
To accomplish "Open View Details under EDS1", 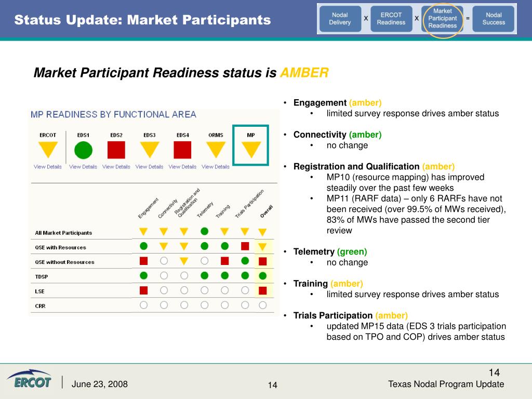I will (83, 167).
